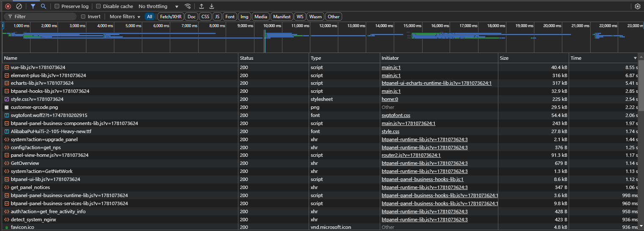
Task: Click xhr icon beside detect_system_nginx
Action: tap(7, 220)
